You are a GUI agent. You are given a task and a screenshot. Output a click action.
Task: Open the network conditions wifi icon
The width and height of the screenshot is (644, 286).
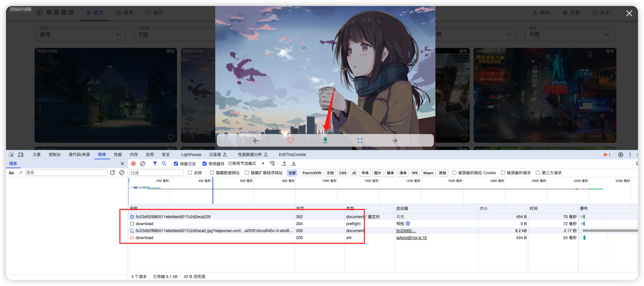[x=272, y=164]
